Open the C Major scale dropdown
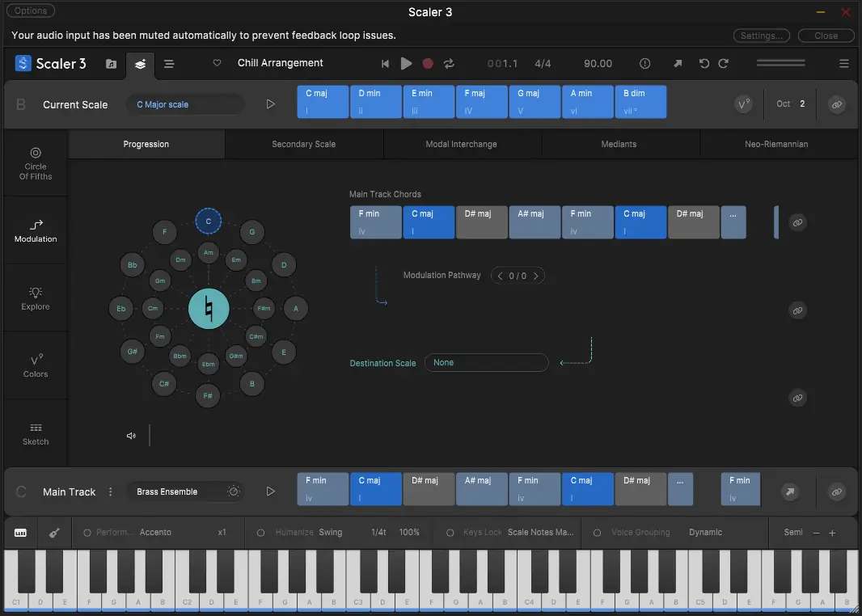The height and width of the screenshot is (616, 862). click(185, 104)
